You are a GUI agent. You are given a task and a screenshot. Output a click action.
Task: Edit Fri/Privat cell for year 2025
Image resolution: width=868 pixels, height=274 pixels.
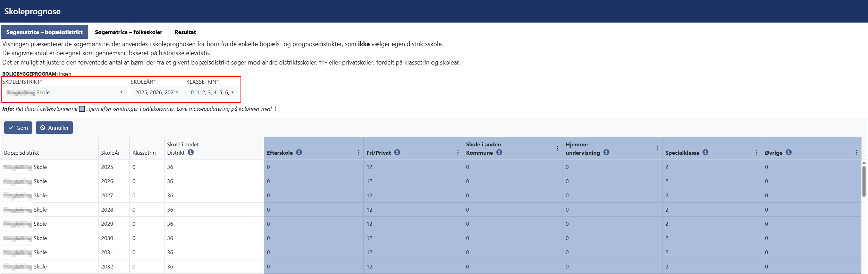pyautogui.click(x=413, y=167)
